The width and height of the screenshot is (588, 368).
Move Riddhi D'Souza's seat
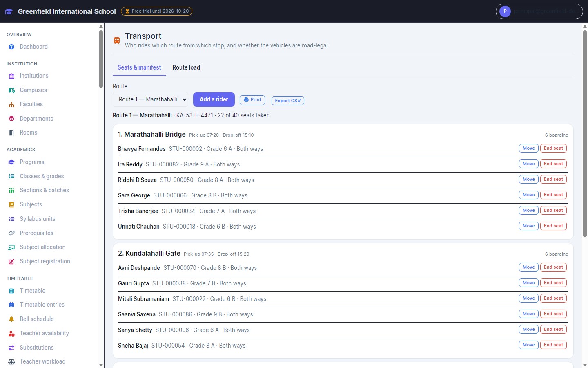pyautogui.click(x=529, y=180)
